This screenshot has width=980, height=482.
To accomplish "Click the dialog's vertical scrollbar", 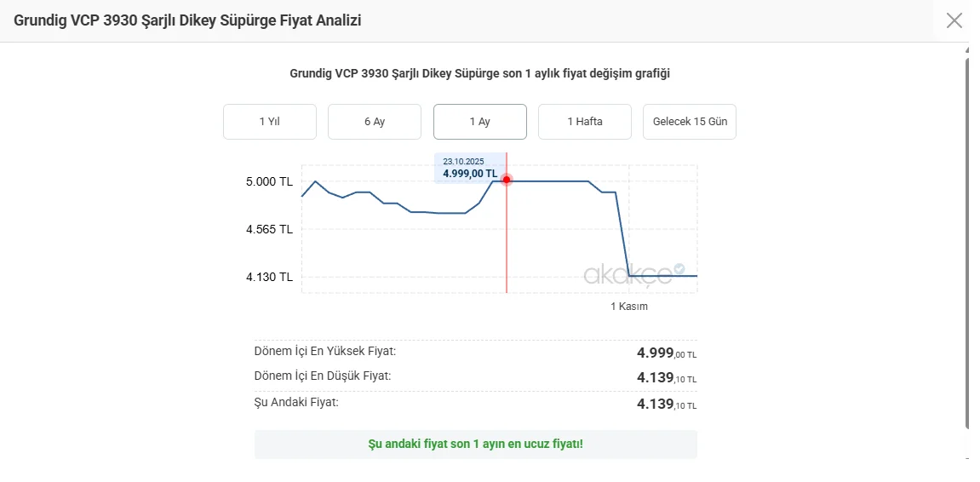I will click(x=967, y=238).
